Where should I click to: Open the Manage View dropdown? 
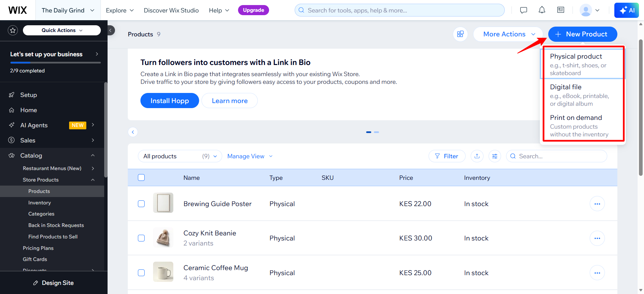[250, 156]
